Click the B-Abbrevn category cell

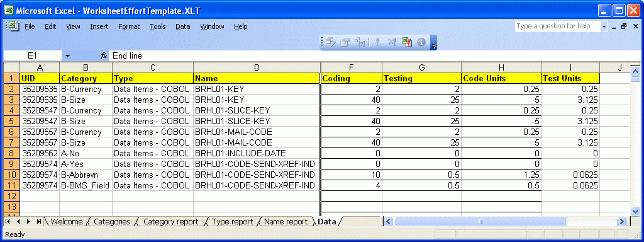(x=86, y=175)
